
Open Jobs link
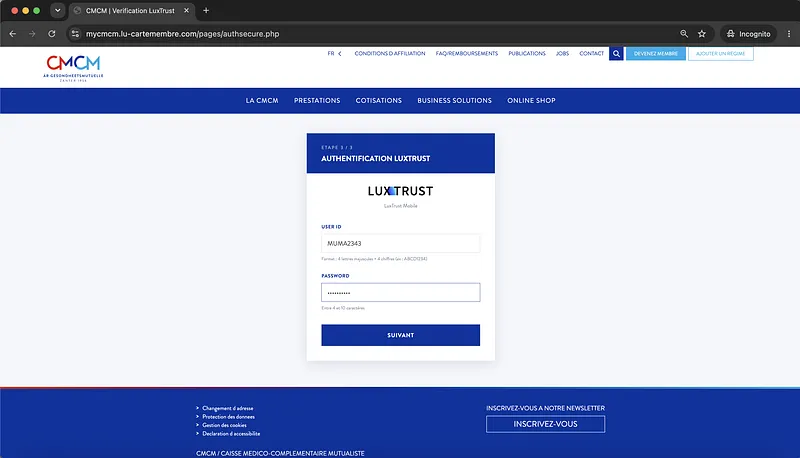coord(562,54)
